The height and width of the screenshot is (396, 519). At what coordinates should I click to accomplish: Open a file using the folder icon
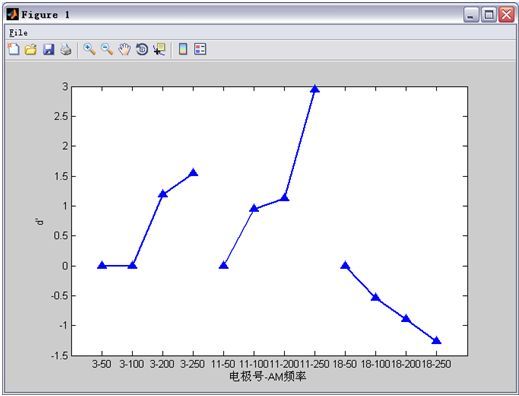(31, 49)
